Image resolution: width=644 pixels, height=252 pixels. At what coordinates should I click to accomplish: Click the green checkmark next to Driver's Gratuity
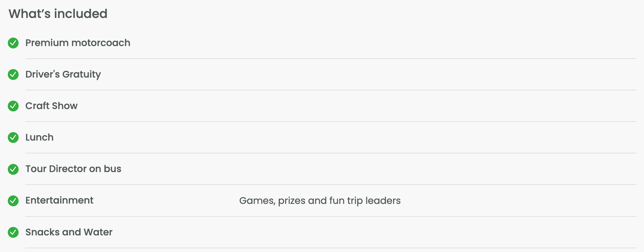tap(13, 75)
